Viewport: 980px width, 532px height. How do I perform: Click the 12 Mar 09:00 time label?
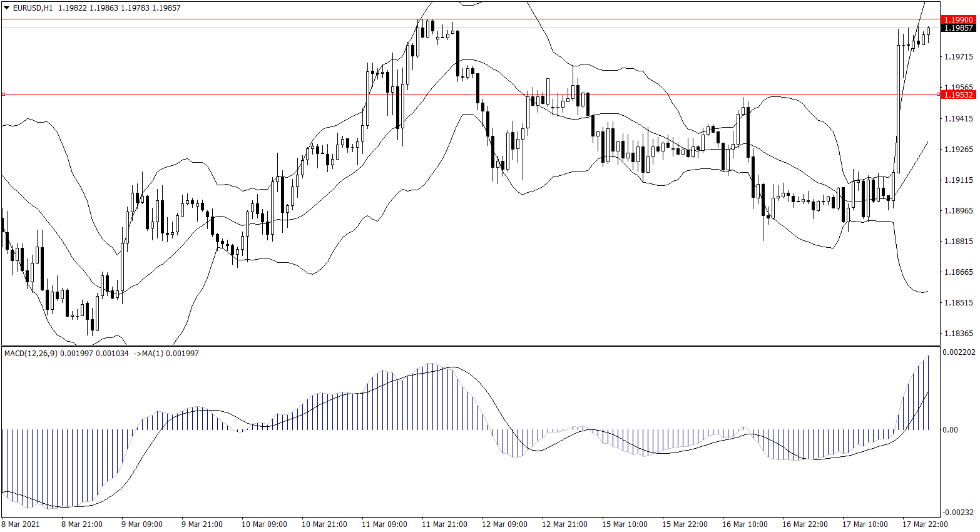click(x=504, y=524)
